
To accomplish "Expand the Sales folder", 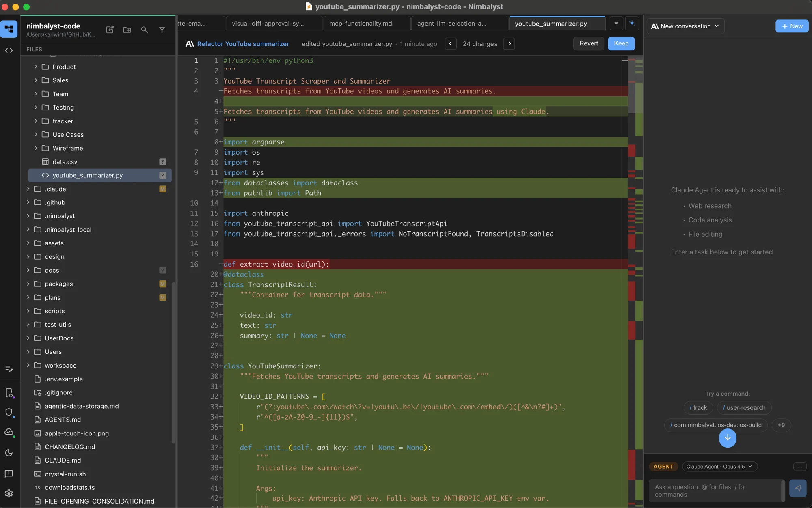I will 36,80.
